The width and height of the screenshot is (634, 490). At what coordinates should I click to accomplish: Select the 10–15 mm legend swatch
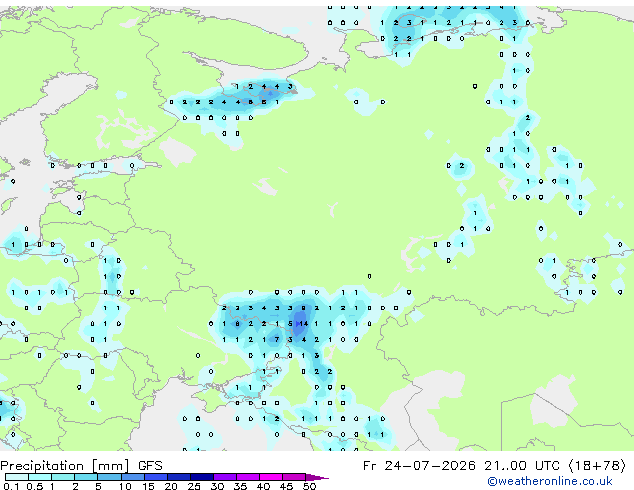click(x=132, y=477)
